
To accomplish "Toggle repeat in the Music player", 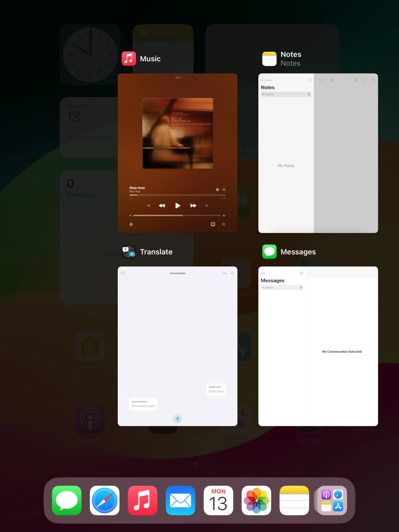I will click(207, 206).
